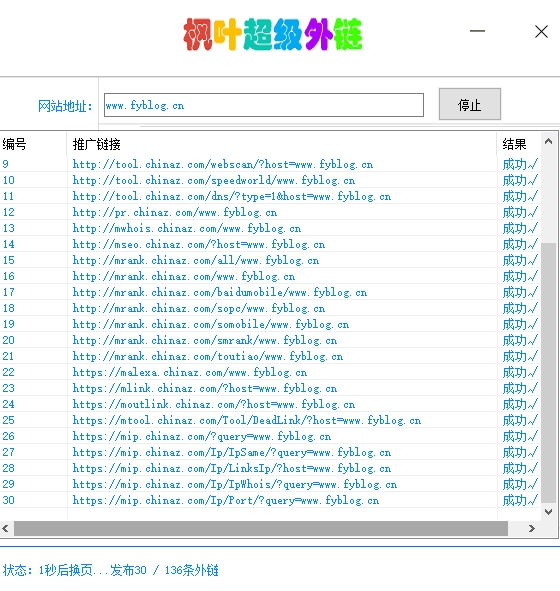Click the horizontal scroll left arrow

click(x=5, y=528)
